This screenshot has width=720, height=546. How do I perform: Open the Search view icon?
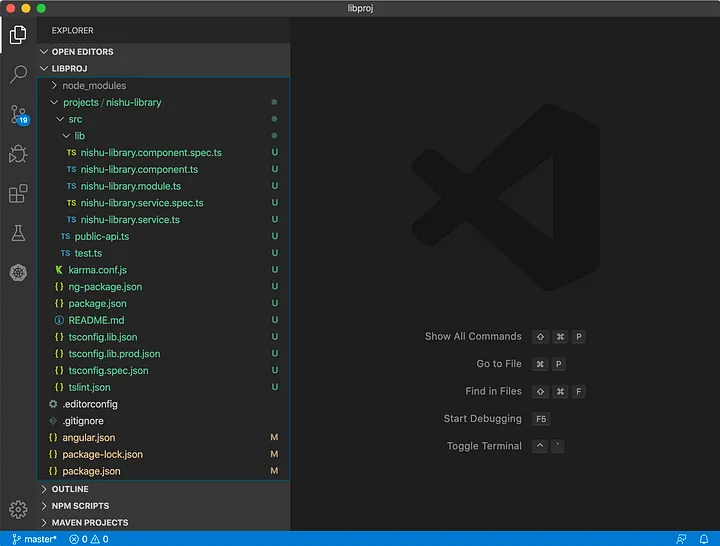coord(18,74)
